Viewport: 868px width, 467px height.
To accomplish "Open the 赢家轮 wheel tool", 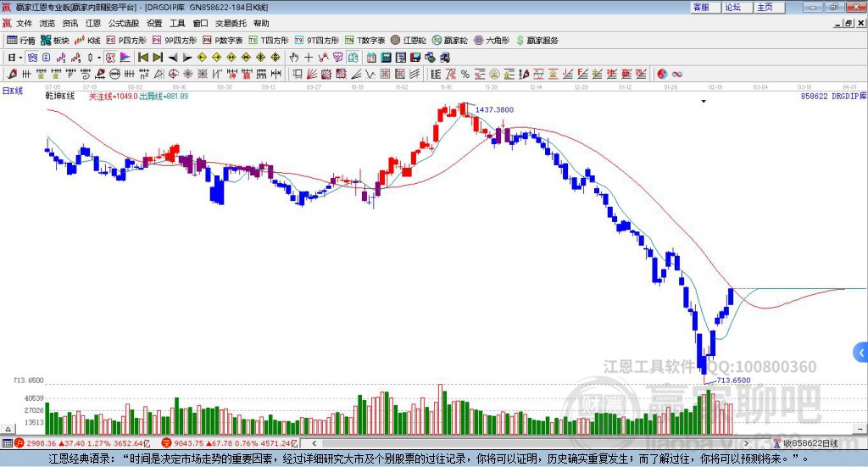I will point(449,41).
